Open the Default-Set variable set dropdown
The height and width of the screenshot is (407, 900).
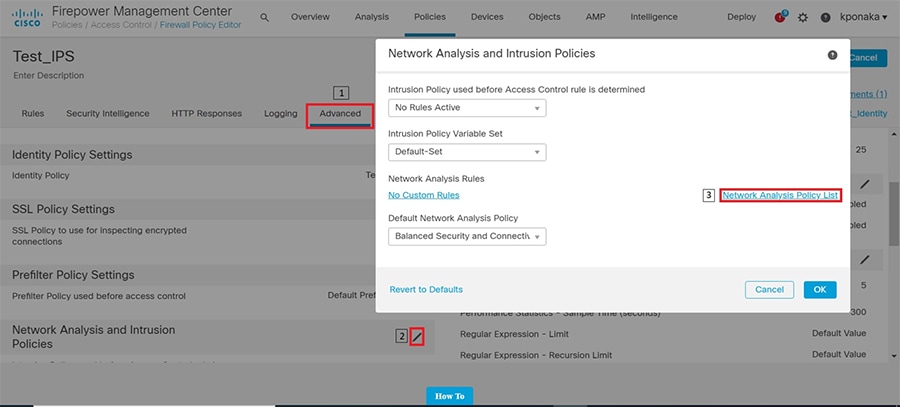pos(467,152)
